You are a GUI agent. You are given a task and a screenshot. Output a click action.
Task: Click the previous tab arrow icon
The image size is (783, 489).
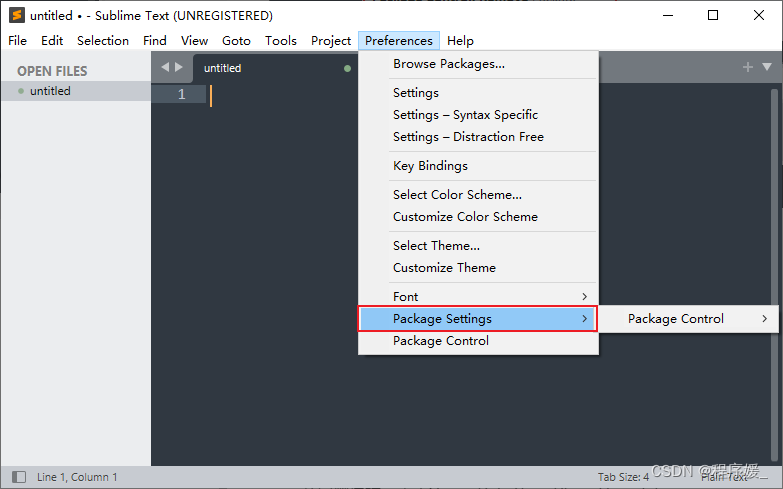tap(166, 67)
